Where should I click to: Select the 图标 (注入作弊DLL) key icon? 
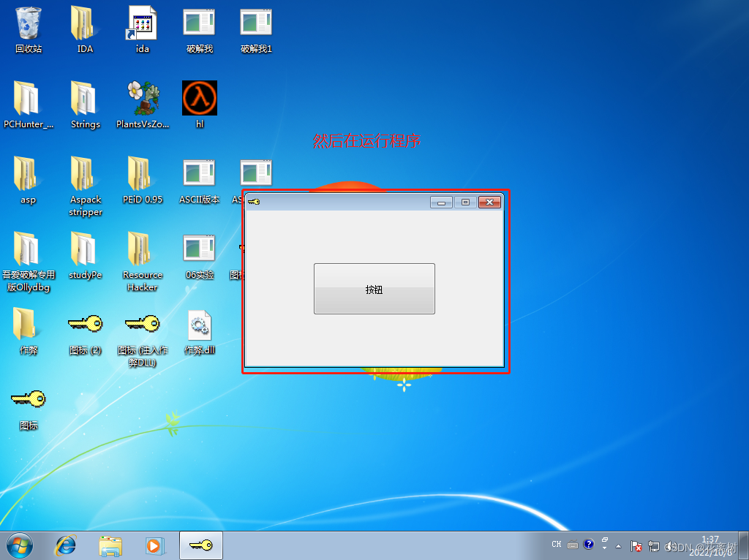[143, 341]
